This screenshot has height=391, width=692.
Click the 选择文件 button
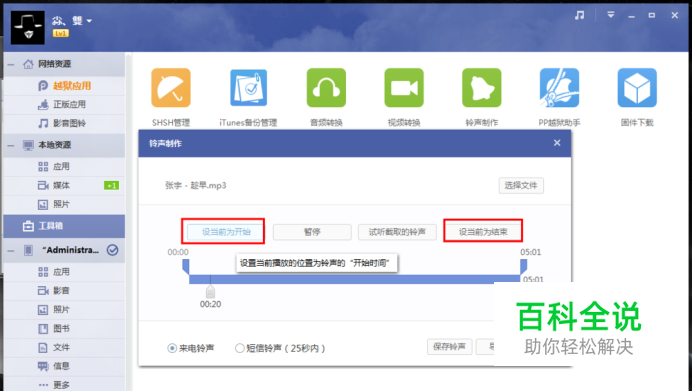coord(521,185)
